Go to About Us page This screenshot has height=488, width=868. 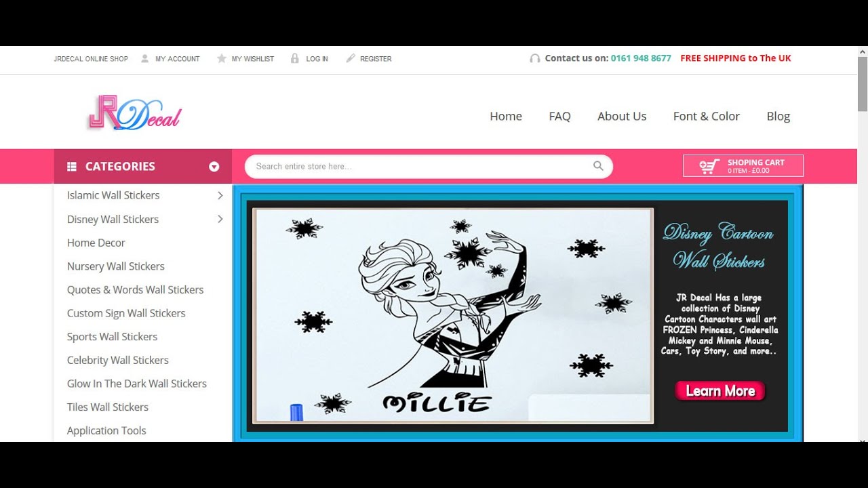622,116
